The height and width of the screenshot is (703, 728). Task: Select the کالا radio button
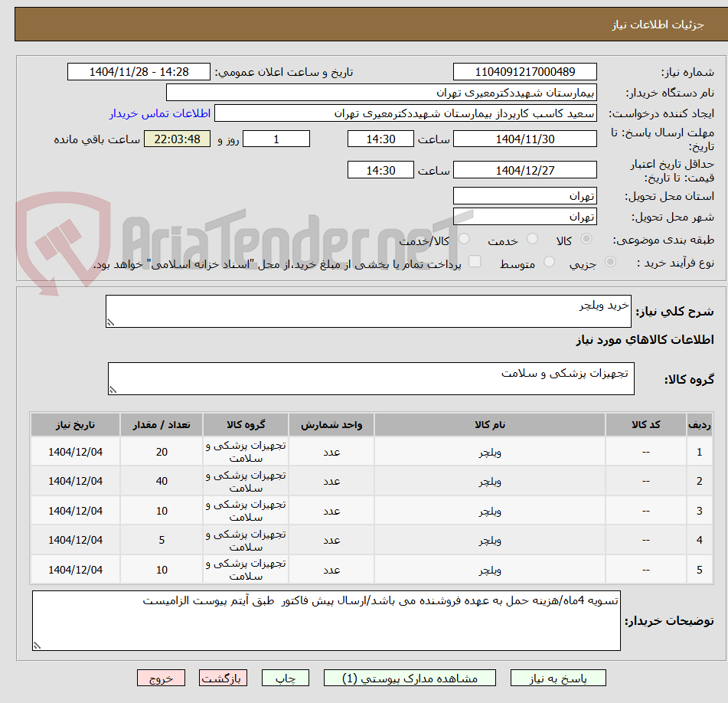586,239
